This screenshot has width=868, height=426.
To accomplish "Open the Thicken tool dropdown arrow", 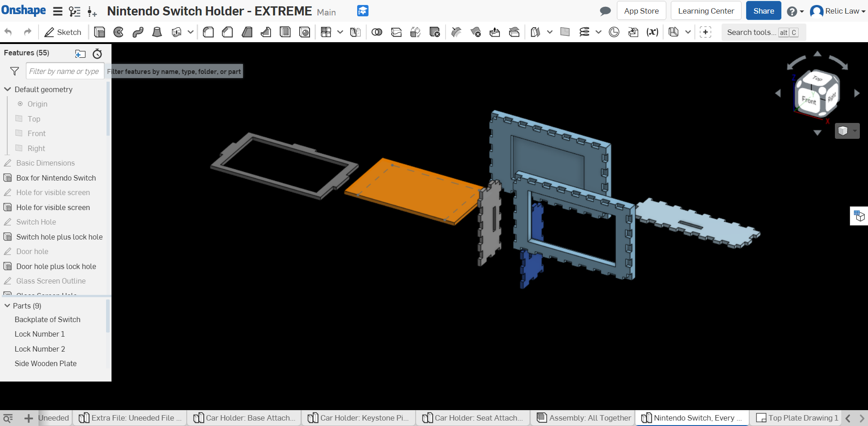I will 190,32.
